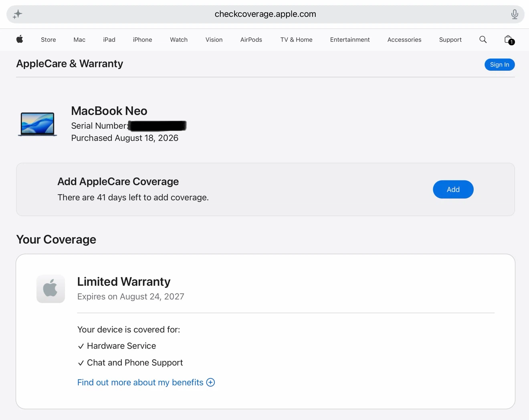Click the MacBook Neo product image
This screenshot has width=529, height=420.
pos(37,124)
